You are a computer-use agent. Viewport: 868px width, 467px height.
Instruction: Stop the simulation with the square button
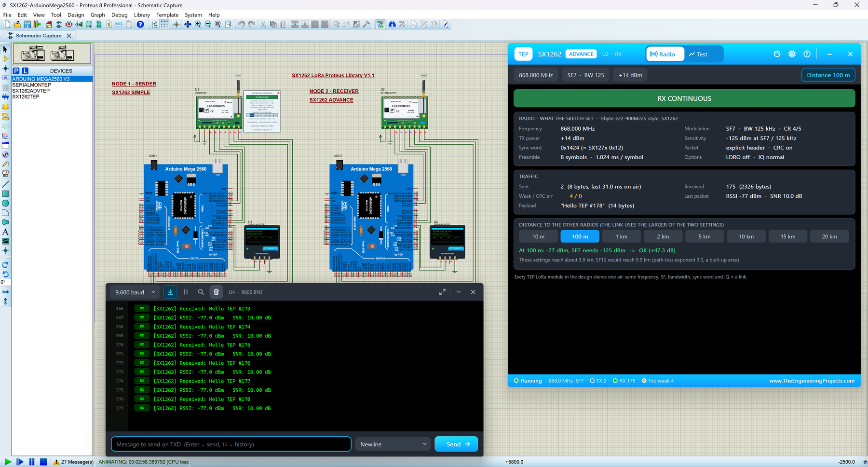coord(43,462)
